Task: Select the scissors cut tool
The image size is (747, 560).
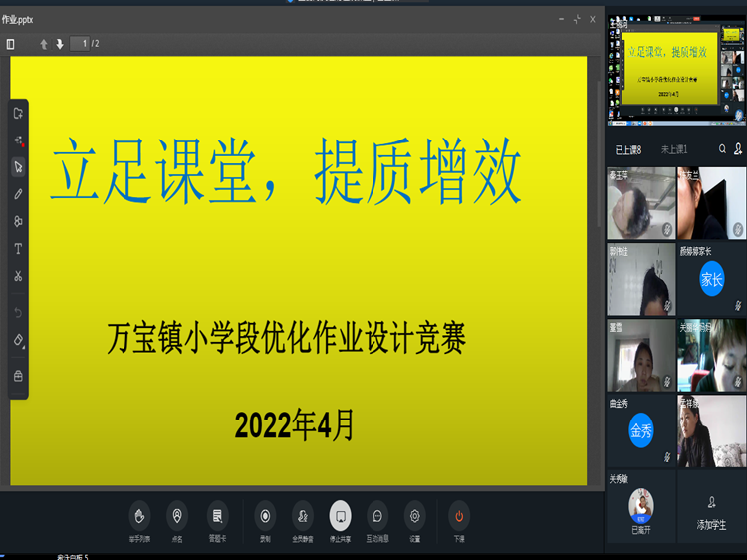Action: [18, 276]
